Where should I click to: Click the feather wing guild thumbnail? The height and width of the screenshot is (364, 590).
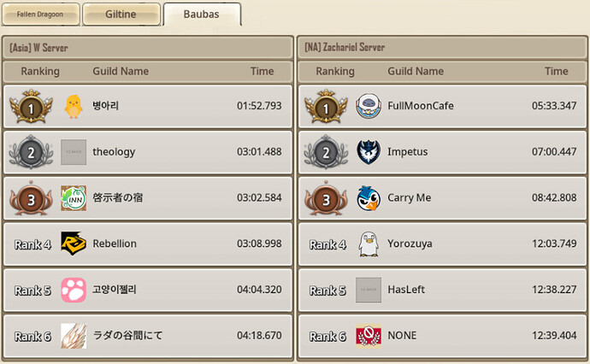click(74, 336)
